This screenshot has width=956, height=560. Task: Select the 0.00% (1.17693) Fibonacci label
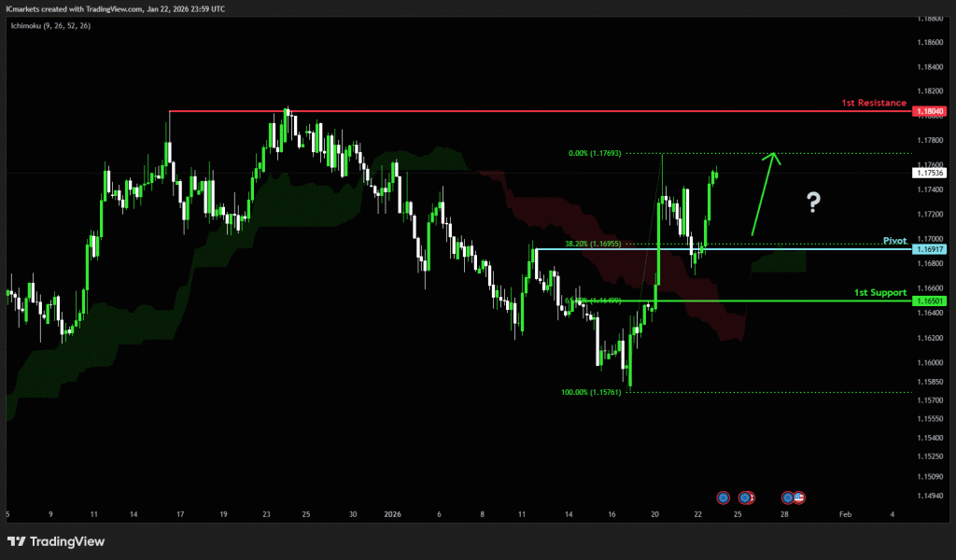pyautogui.click(x=596, y=153)
